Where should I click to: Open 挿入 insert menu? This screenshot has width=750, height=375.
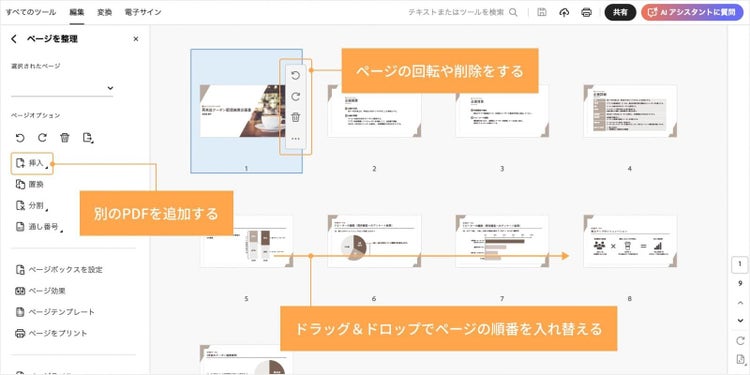coord(32,164)
